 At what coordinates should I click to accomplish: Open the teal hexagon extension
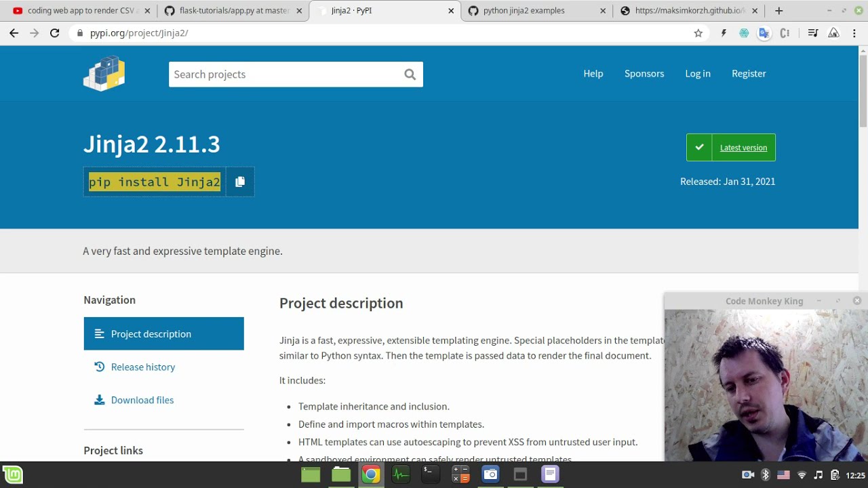pyautogui.click(x=744, y=33)
